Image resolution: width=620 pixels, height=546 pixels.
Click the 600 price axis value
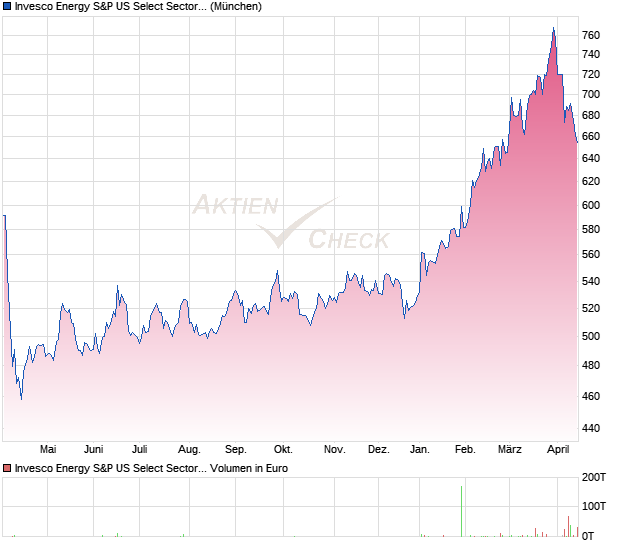(591, 205)
